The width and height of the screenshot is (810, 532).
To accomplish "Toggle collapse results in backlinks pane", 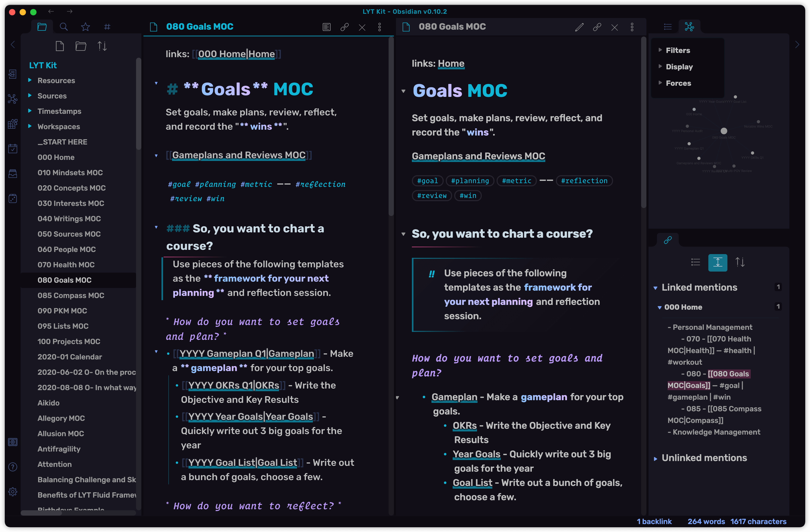I will coord(695,262).
